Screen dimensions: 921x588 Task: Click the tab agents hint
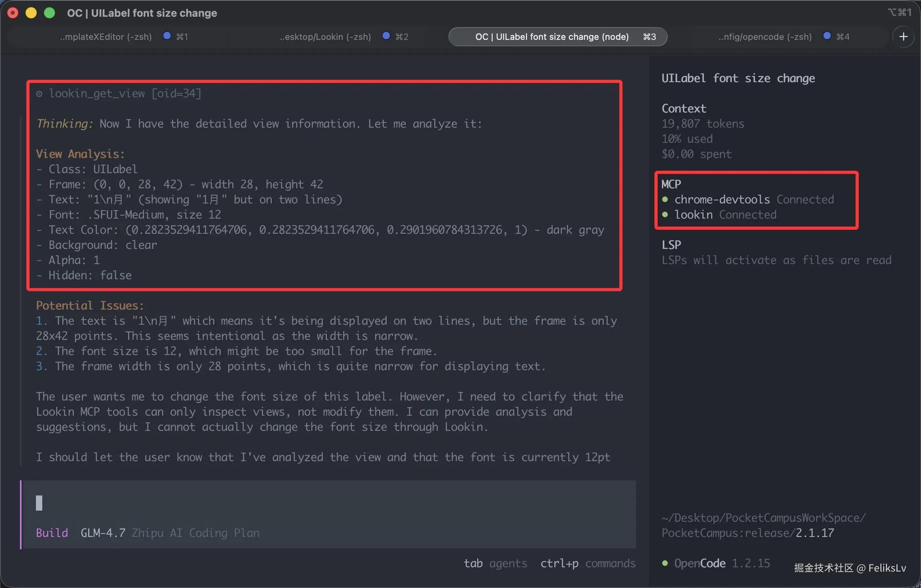[x=495, y=563]
